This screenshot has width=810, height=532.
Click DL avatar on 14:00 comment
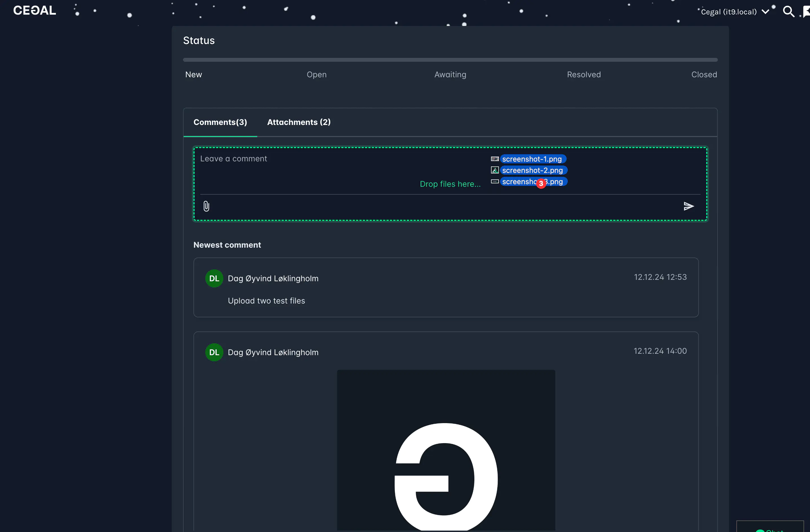pos(214,352)
